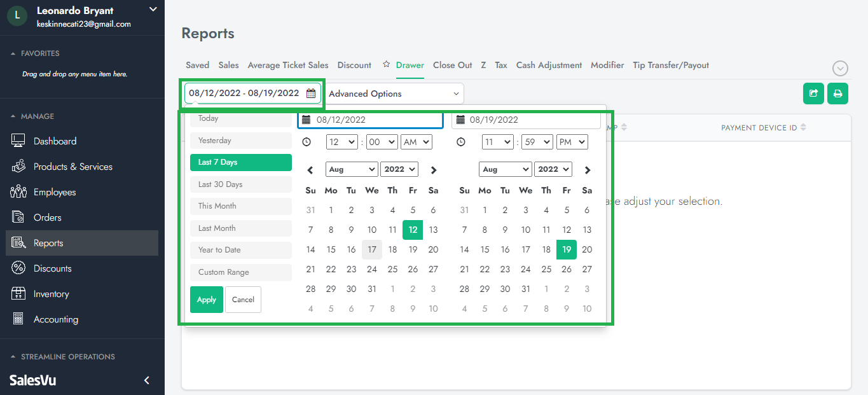
Task: Open start time AM/PM dropdown
Action: [x=417, y=142]
